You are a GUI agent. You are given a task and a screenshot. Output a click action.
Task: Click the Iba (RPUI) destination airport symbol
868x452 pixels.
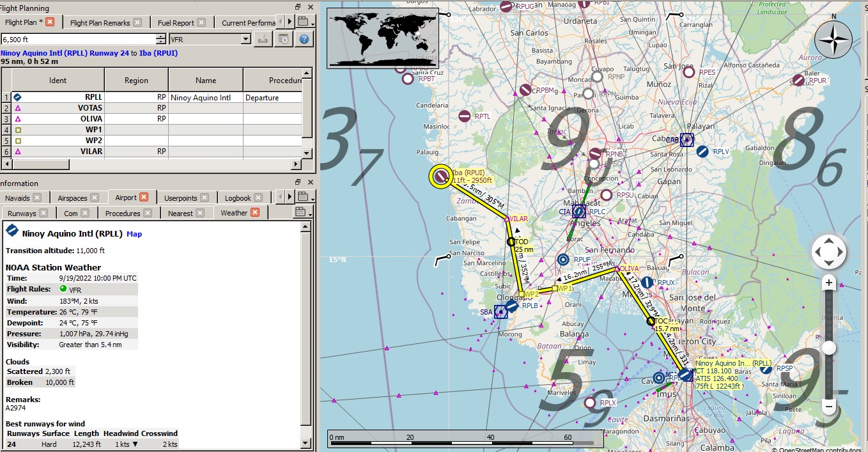(440, 176)
